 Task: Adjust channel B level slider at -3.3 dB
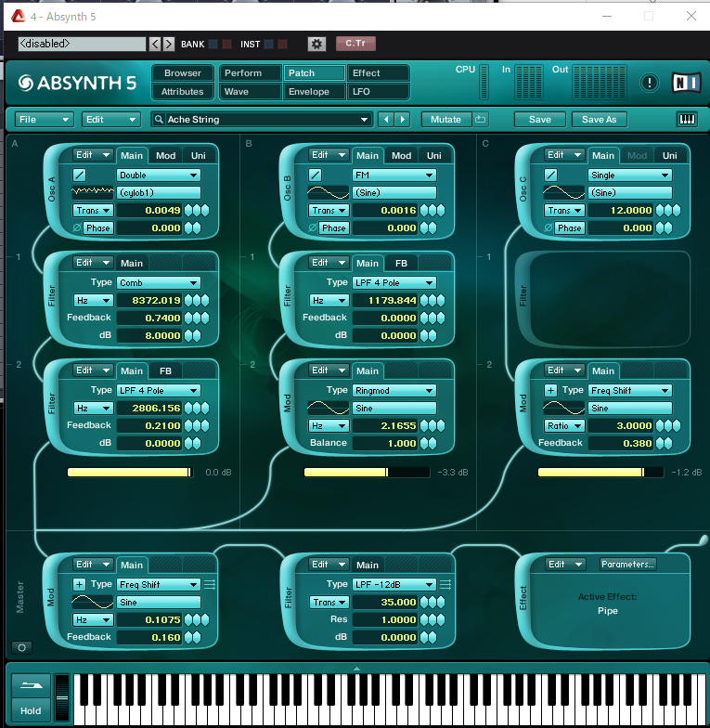367,472
